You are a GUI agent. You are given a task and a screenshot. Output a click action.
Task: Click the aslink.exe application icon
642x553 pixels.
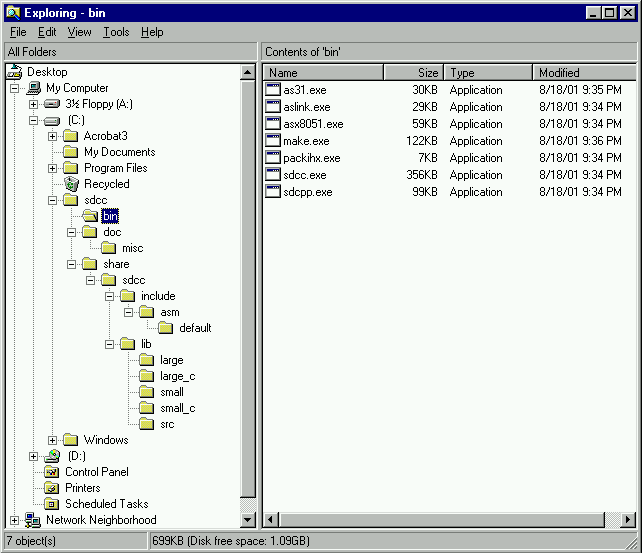[x=273, y=107]
